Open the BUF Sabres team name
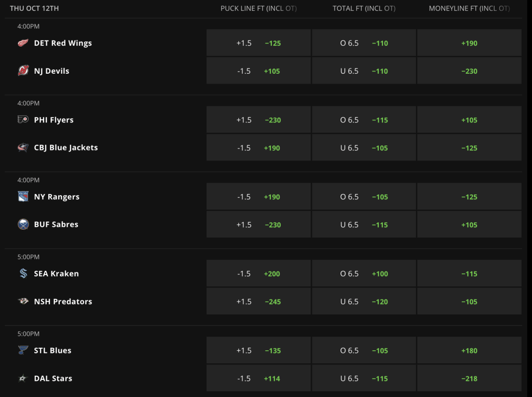This screenshot has height=397, width=532. click(56, 224)
